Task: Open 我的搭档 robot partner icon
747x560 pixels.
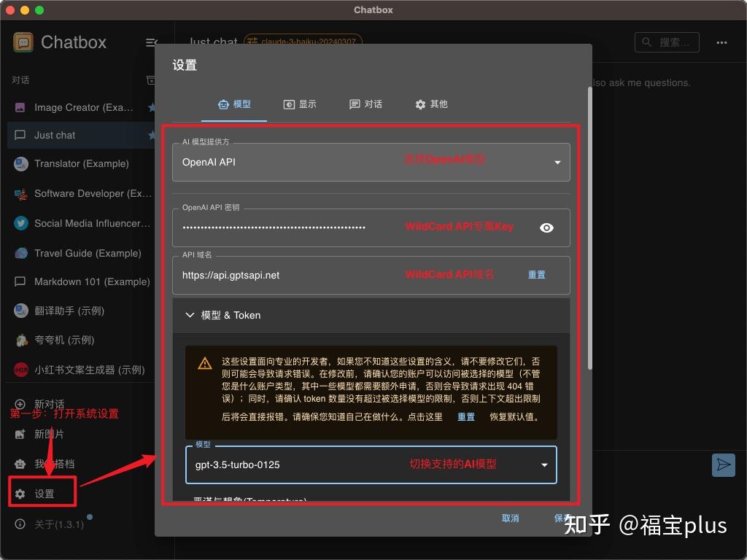Action: [18, 463]
